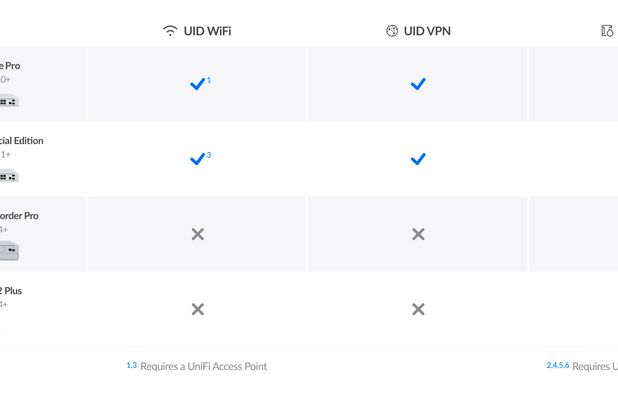
Task: Select the UID WiFi column heading
Action: pyautogui.click(x=207, y=31)
